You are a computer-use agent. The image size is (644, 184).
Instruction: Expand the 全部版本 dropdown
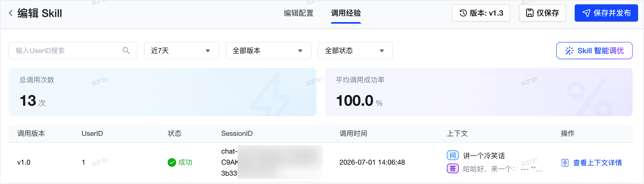(x=269, y=51)
